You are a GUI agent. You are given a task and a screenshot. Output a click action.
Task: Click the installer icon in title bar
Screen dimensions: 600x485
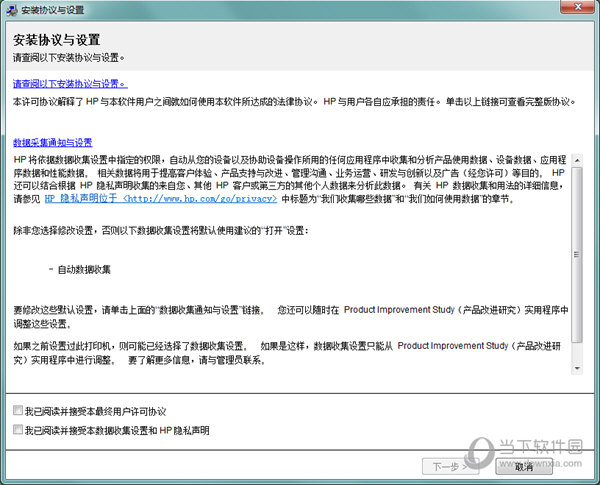coord(12,10)
